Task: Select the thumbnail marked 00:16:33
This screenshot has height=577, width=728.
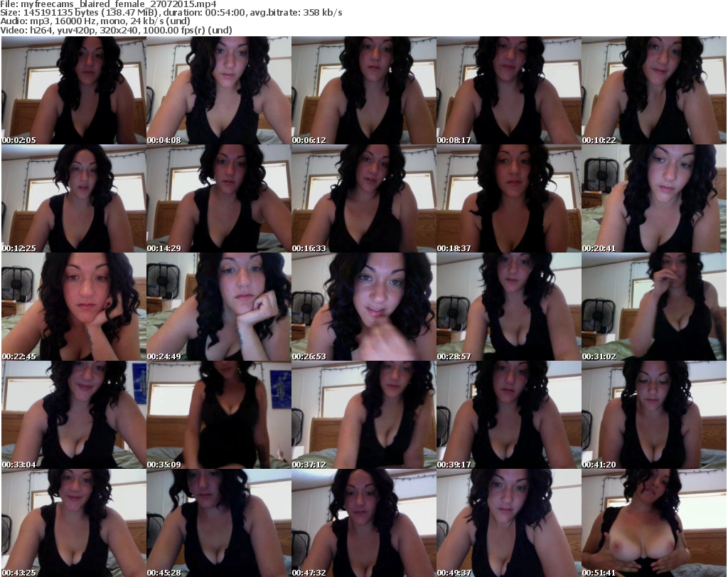Action: pyautogui.click(x=363, y=198)
